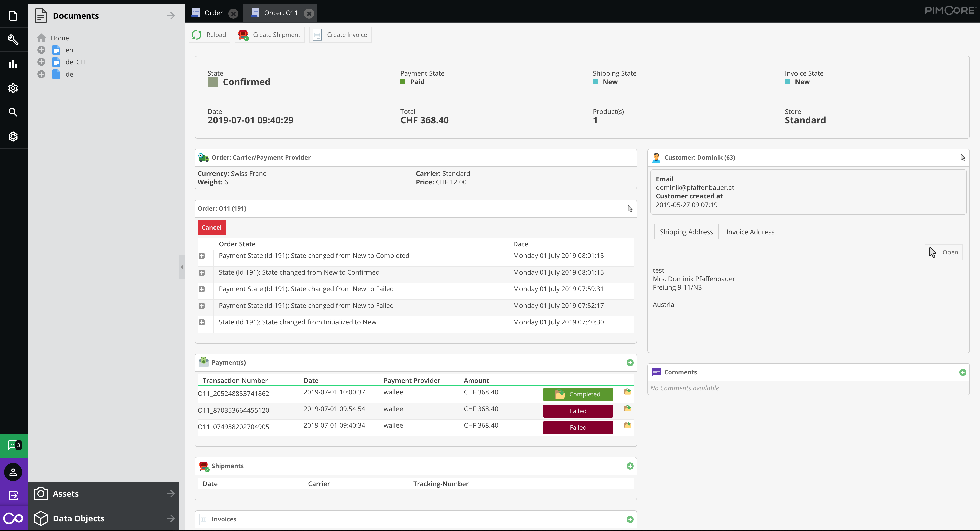The image size is (980, 531).
Task: Cancel the order O11 with red button
Action: coord(211,227)
